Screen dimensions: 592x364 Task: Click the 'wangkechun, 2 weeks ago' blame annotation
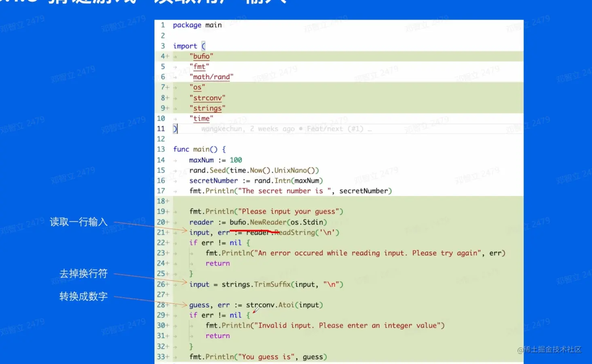pyautogui.click(x=248, y=129)
